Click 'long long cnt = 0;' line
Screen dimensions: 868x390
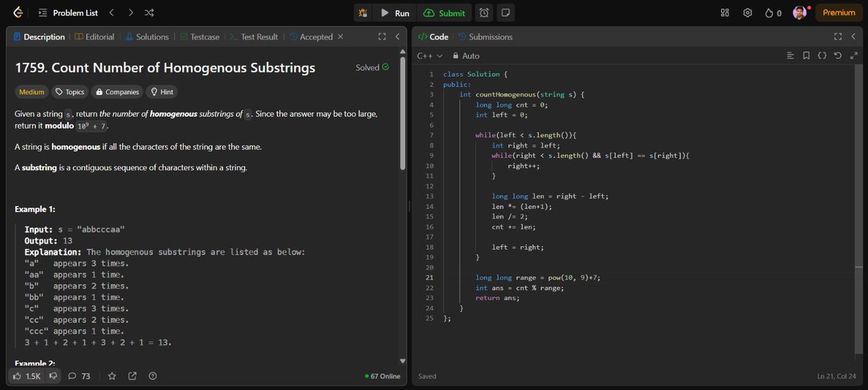coord(511,104)
